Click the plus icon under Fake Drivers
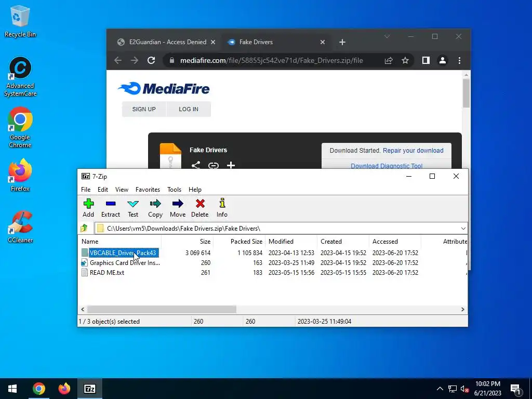The image size is (532, 399). pyautogui.click(x=231, y=165)
